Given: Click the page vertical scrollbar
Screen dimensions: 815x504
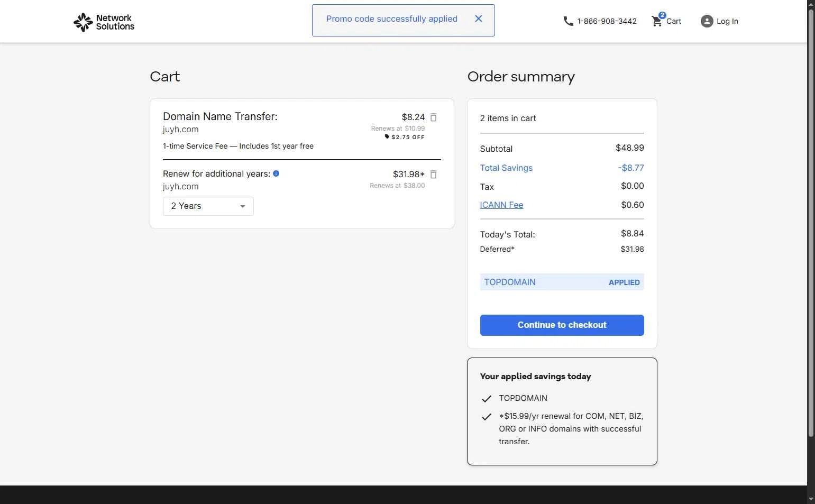Looking at the screenshot, I should tap(811, 222).
